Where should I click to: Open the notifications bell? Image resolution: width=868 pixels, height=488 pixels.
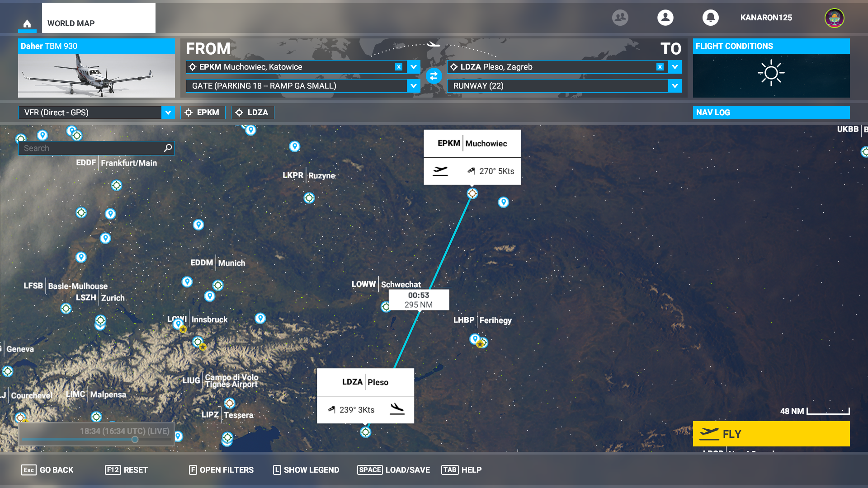710,18
